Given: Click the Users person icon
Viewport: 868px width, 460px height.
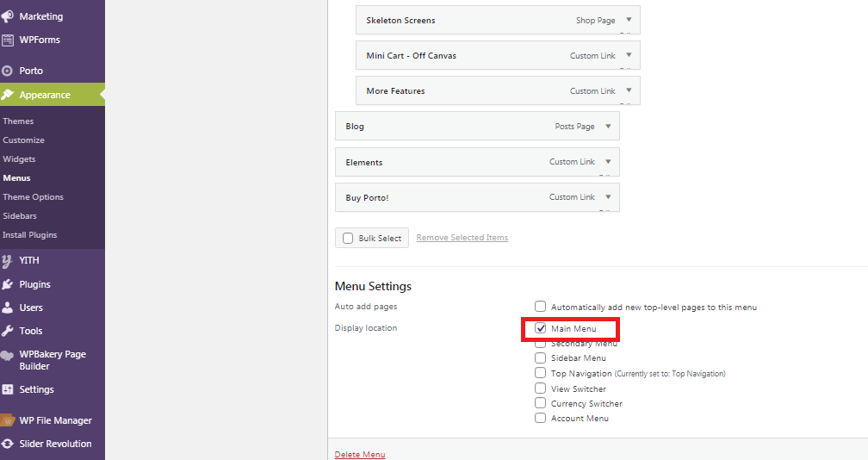Looking at the screenshot, I should 7,308.
